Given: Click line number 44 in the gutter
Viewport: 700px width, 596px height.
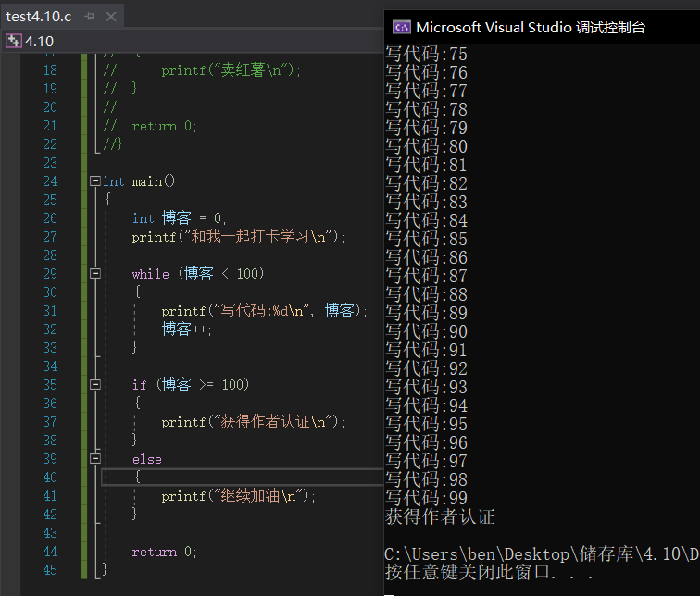Looking at the screenshot, I should point(50,552).
